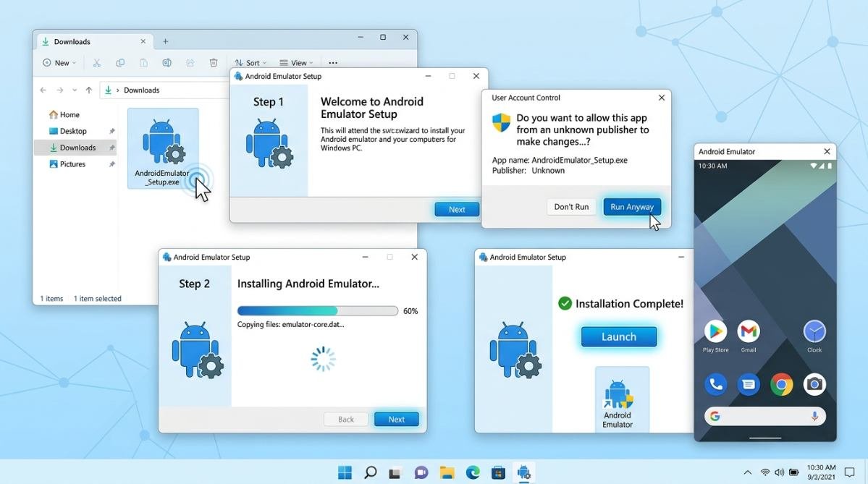
Task: Tap the voice search microphone in emulator
Action: tap(814, 417)
